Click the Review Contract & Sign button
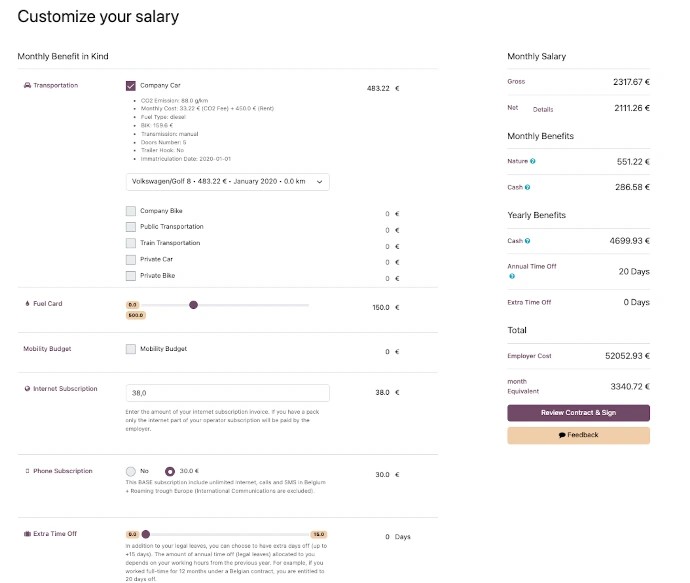This screenshot has width=690, height=583. coord(578,413)
